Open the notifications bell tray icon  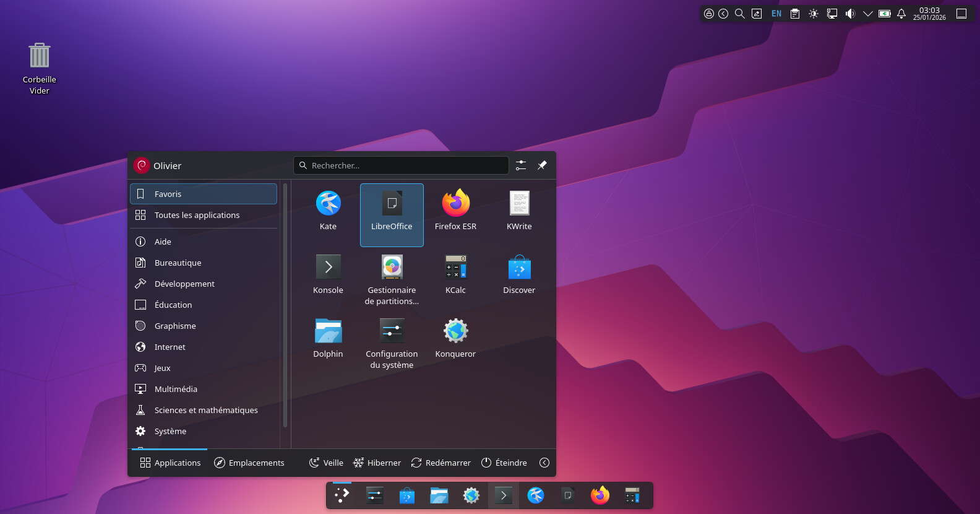click(x=901, y=14)
